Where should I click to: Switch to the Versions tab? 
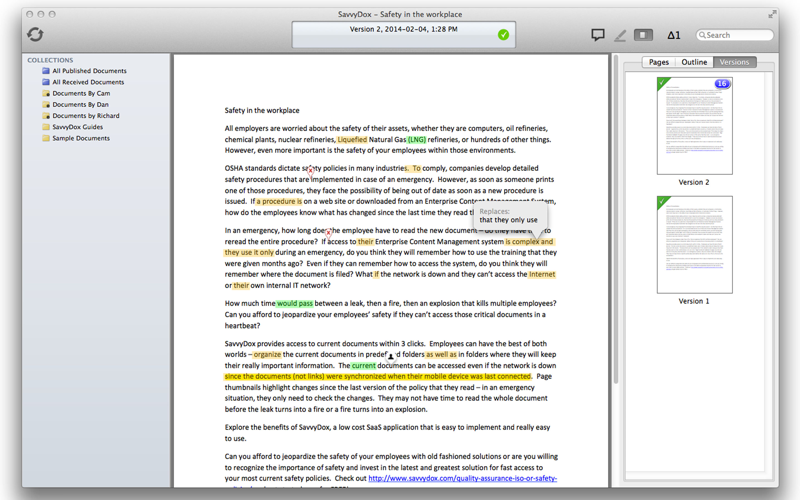734,62
